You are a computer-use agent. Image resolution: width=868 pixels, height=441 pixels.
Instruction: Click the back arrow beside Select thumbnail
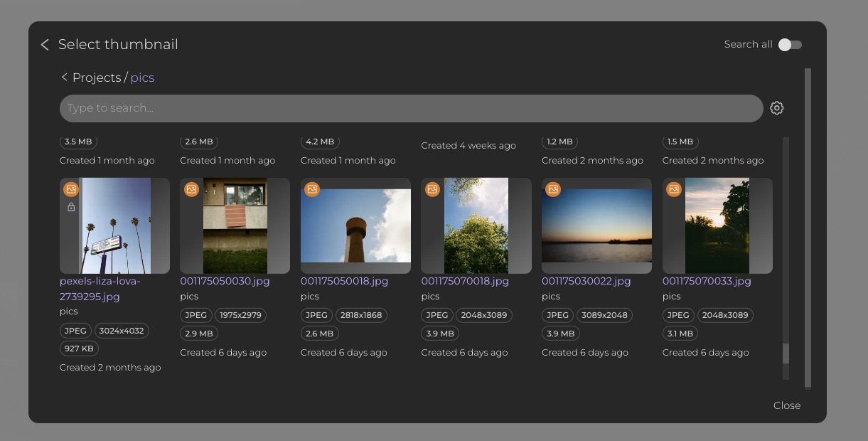(44, 44)
